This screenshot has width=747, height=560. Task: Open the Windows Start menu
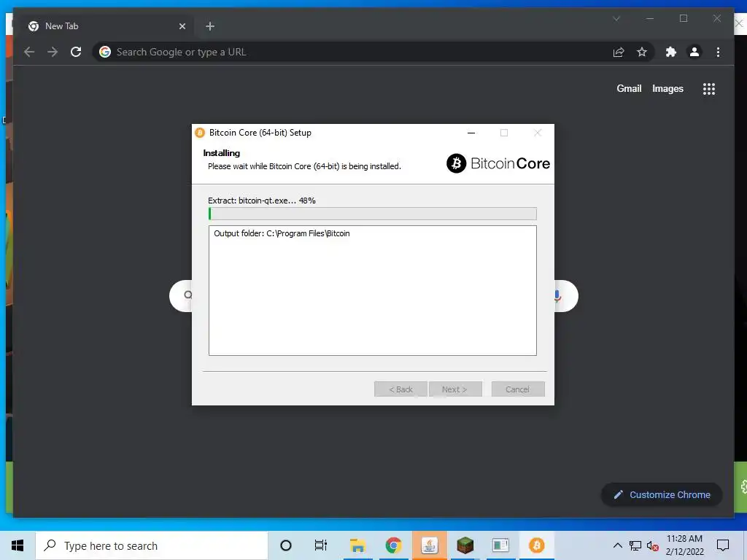(x=18, y=545)
